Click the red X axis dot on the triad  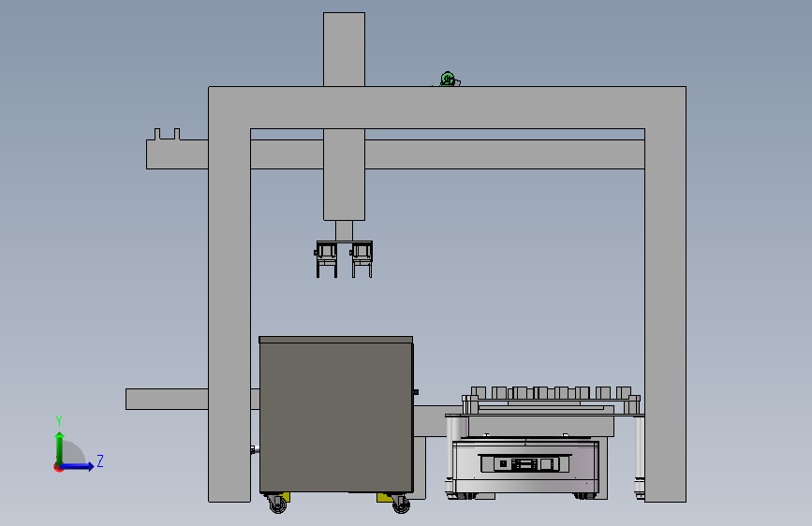[58, 467]
